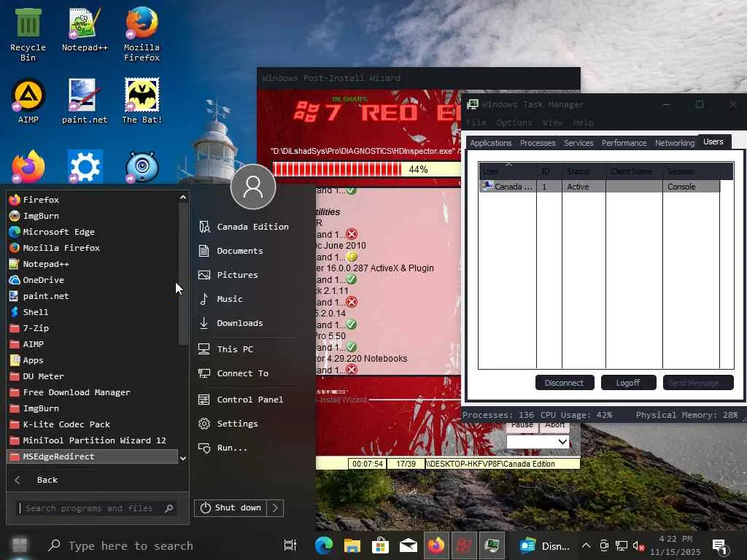The width and height of the screenshot is (747, 560).
Task: Open the paint.net desktop shortcut
Action: 85,101
